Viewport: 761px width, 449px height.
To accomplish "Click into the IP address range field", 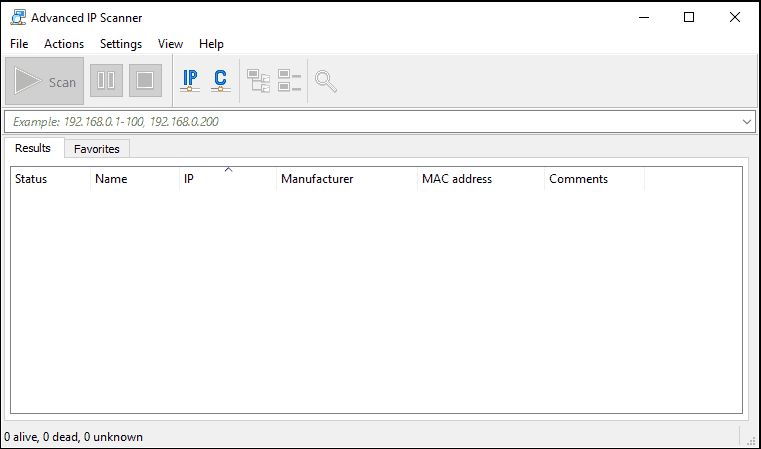I will 370,122.
